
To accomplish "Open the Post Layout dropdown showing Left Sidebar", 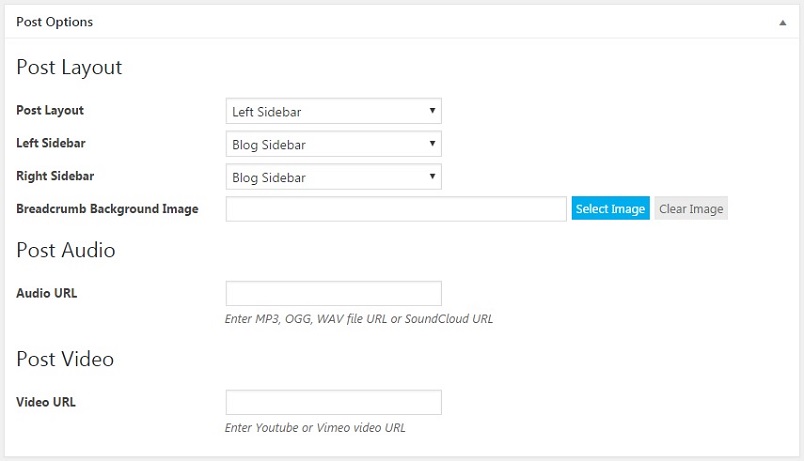I will 333,111.
